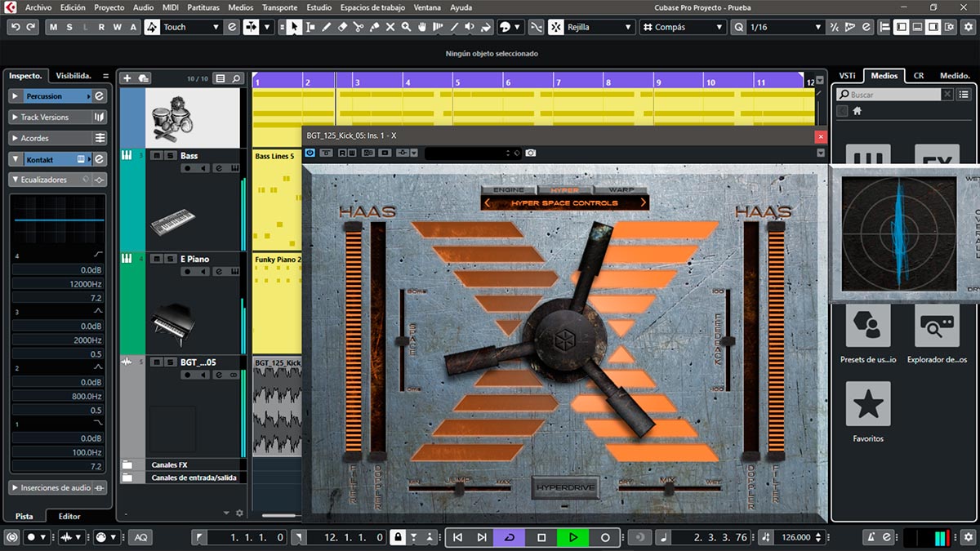Viewport: 980px width, 551px height.
Task: Open the Partituras menu
Action: click(203, 7)
